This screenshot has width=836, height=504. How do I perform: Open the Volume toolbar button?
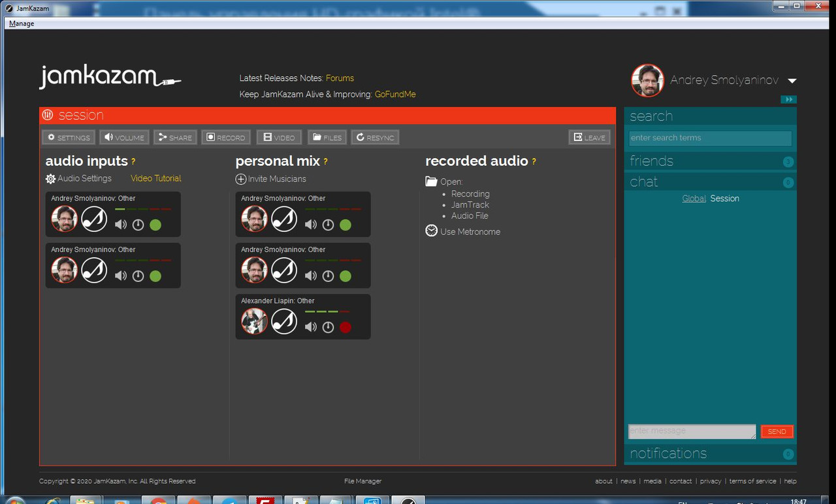tap(124, 138)
